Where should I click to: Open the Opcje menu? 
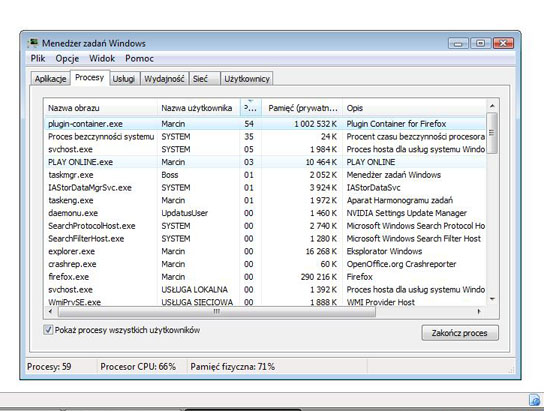click(67, 58)
